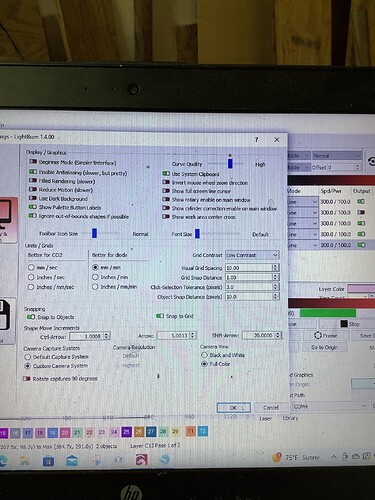Select the mm / sec units radio
The image size is (375, 500).
click(x=31, y=267)
